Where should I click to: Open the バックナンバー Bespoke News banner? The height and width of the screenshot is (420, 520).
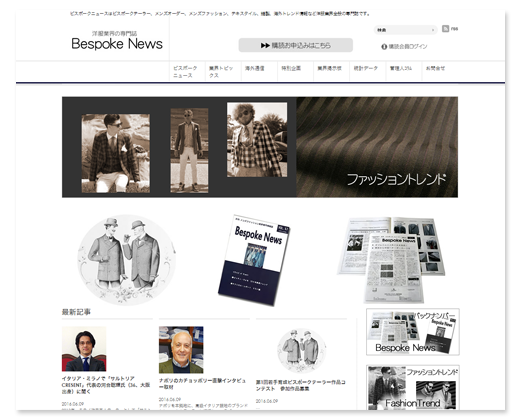(x=413, y=332)
